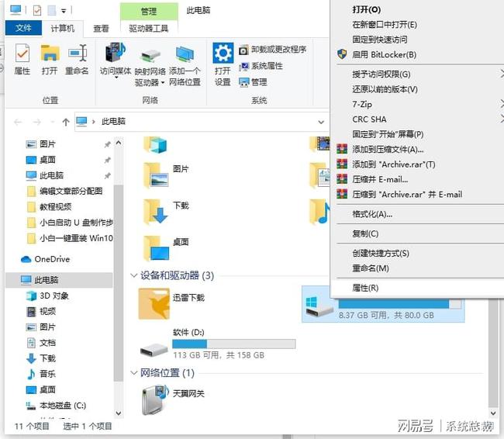This screenshot has height=439, width=504.
Task: Click 属性(R) in context menu
Action: [x=365, y=288]
